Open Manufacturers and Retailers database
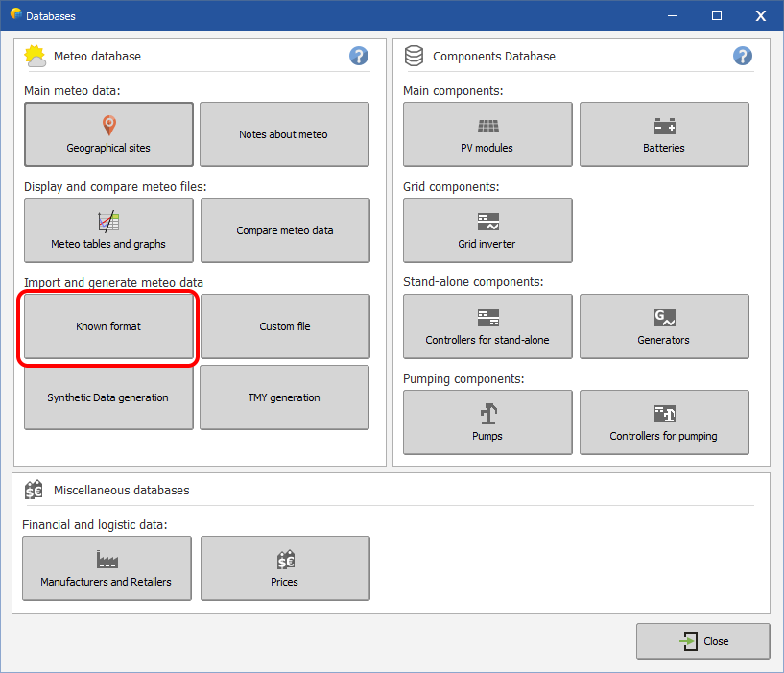Screen dimensions: 784x673 [107, 568]
